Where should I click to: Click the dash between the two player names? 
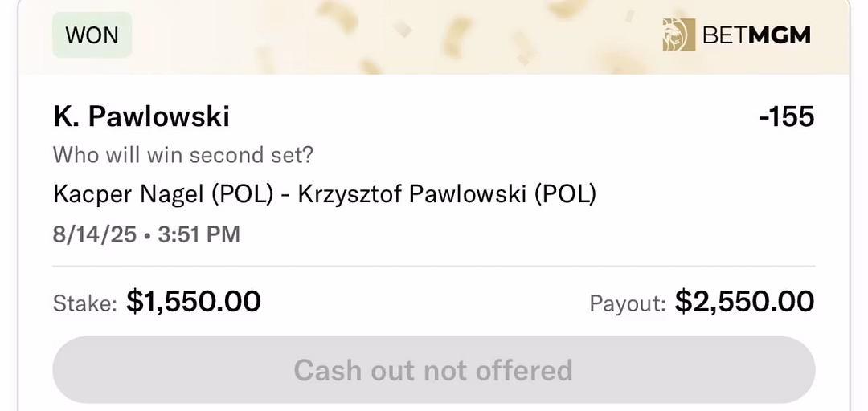[x=285, y=194]
